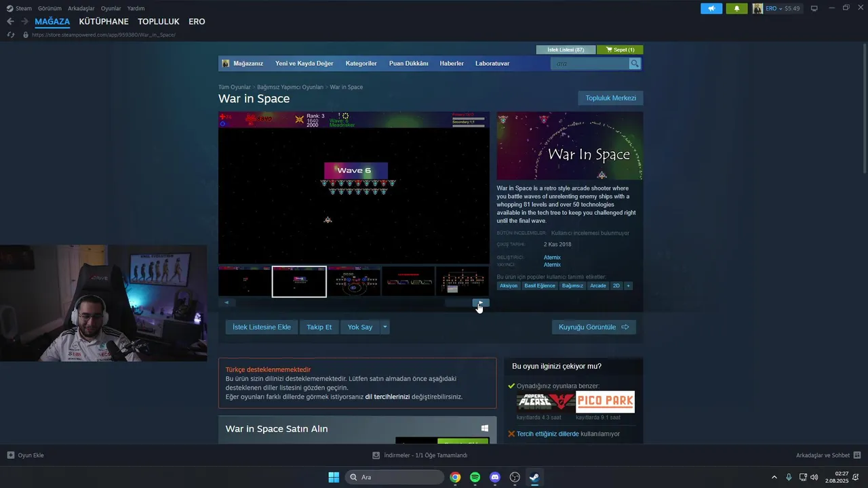Click the 2D tag
The image size is (868, 488).
(616, 286)
